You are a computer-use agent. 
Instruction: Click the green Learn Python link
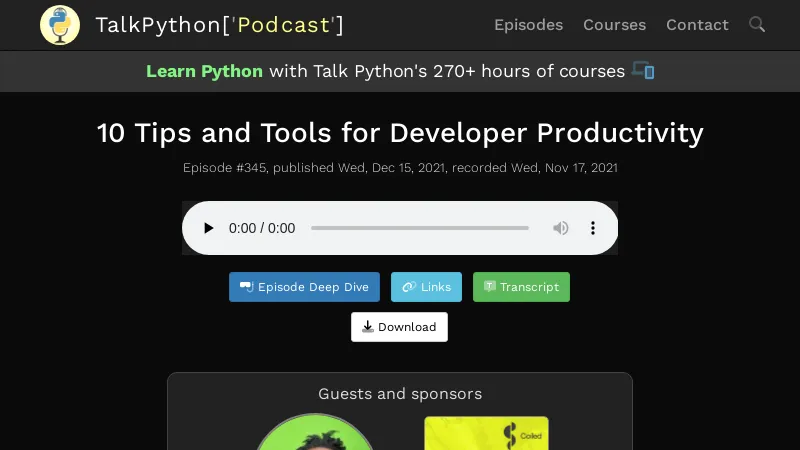click(204, 71)
